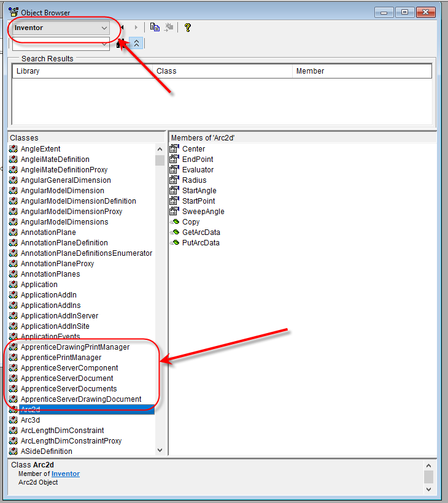Click the binoculars Search icon
Image resolution: width=448 pixels, height=503 pixels.
(x=120, y=44)
